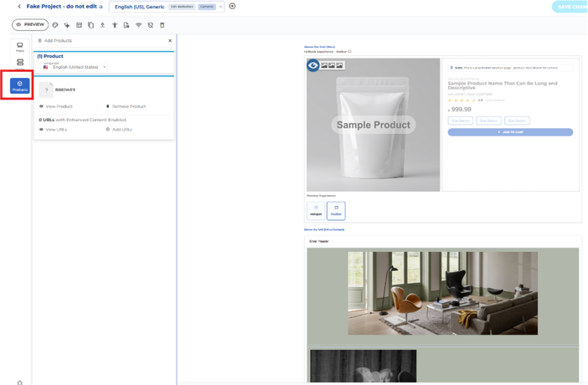
Task: Click the living room inline image
Action: (x=442, y=293)
